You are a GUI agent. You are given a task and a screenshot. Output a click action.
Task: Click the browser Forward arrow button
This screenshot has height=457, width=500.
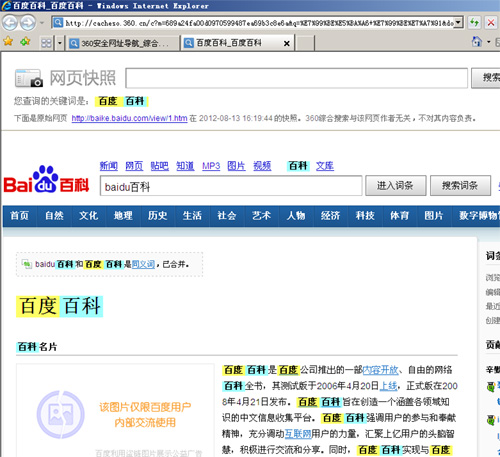coord(28,23)
